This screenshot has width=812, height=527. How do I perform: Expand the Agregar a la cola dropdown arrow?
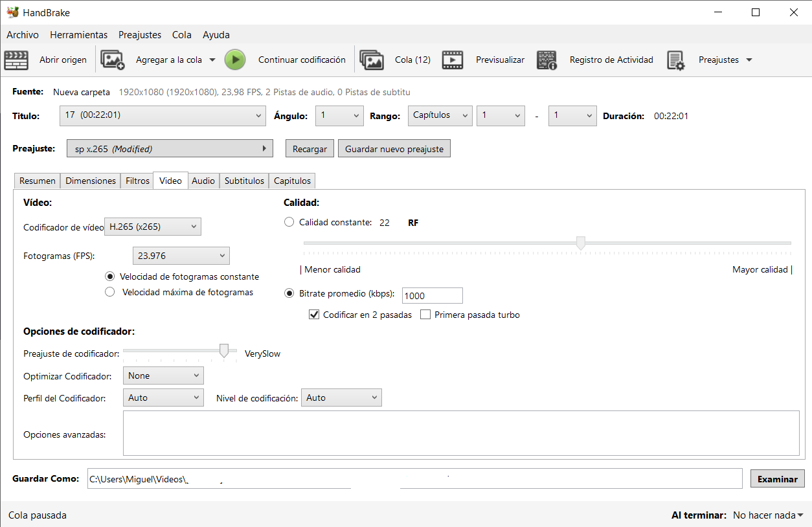click(212, 60)
